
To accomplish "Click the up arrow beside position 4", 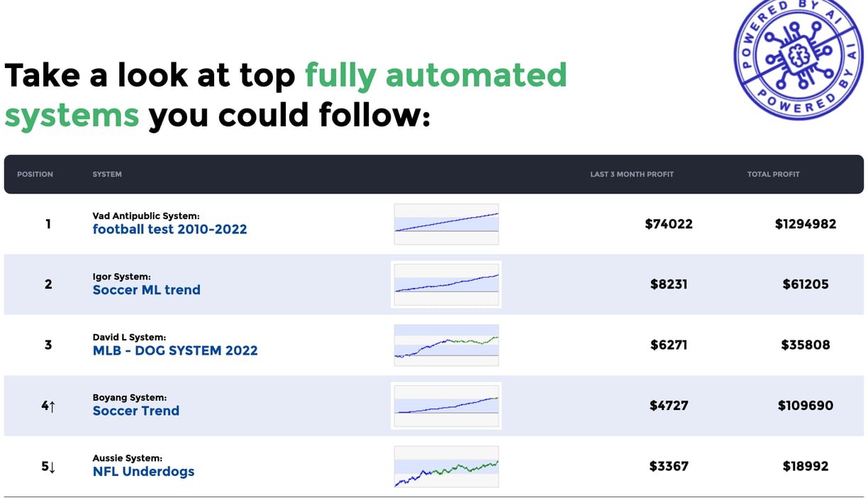I will pyautogui.click(x=52, y=406).
